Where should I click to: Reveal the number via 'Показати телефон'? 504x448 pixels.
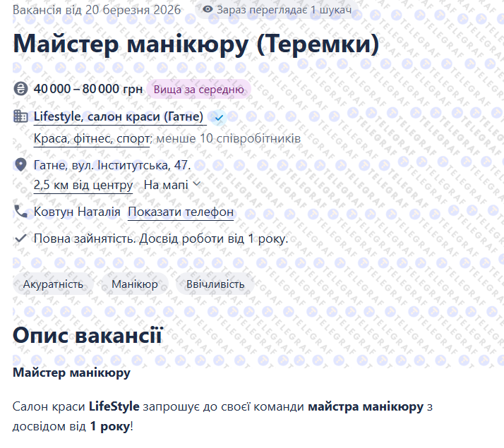pyautogui.click(x=181, y=212)
